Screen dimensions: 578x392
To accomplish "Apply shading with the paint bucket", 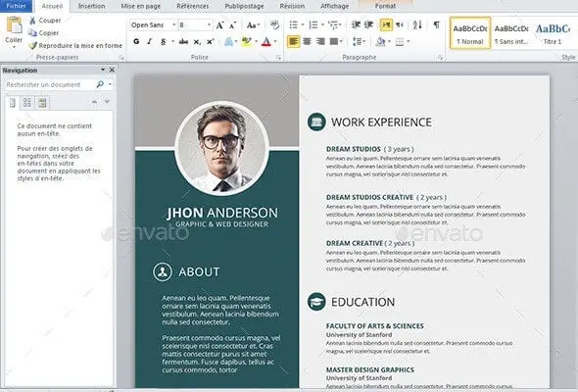I will (x=381, y=42).
